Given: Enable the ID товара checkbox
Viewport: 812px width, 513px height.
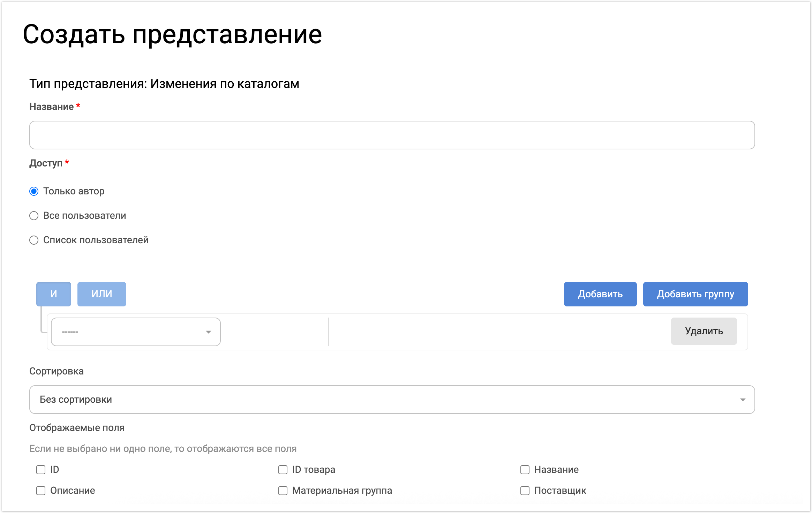Looking at the screenshot, I should (283, 470).
